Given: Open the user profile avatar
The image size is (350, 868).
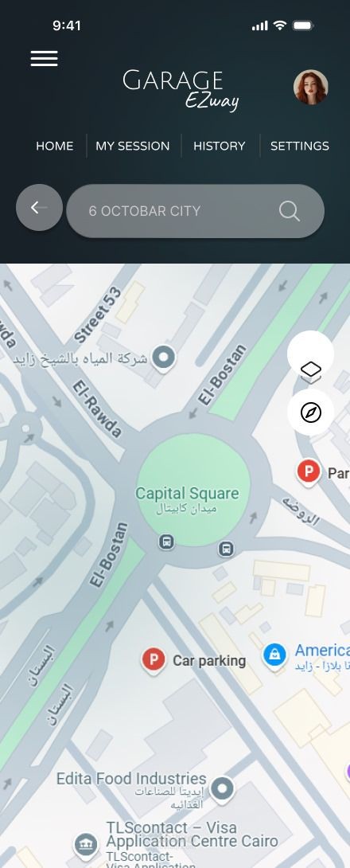Looking at the screenshot, I should coord(311,87).
